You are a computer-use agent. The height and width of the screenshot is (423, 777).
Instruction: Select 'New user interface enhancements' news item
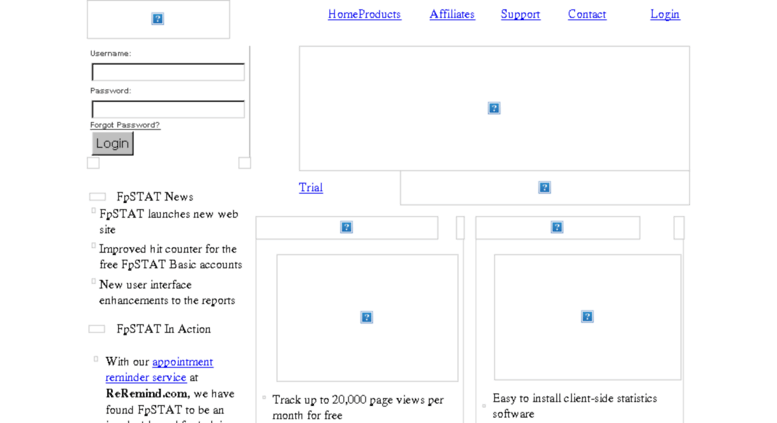[x=167, y=292]
